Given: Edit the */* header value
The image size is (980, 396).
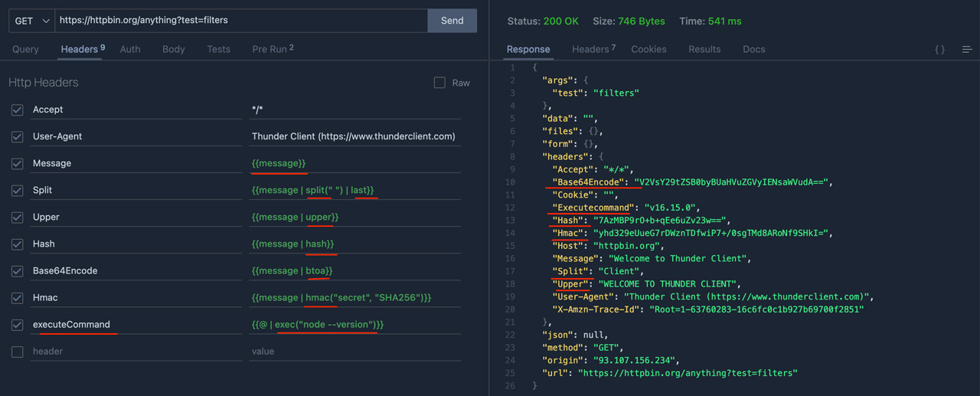Looking at the screenshot, I should click(355, 110).
